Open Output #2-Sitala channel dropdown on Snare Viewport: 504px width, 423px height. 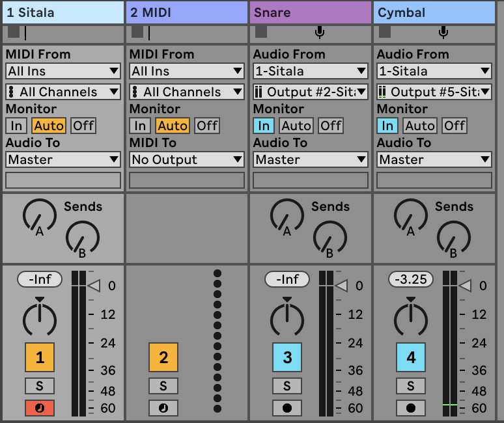point(311,92)
